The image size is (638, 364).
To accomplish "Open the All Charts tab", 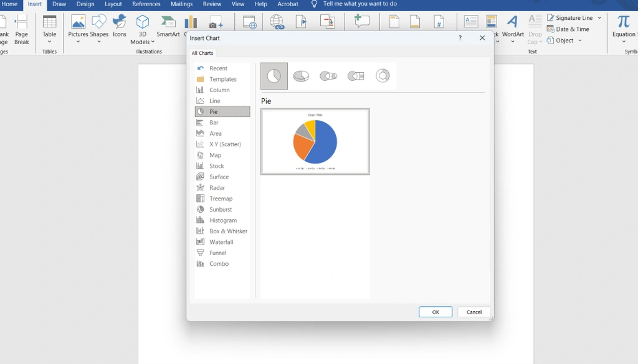I will (202, 53).
